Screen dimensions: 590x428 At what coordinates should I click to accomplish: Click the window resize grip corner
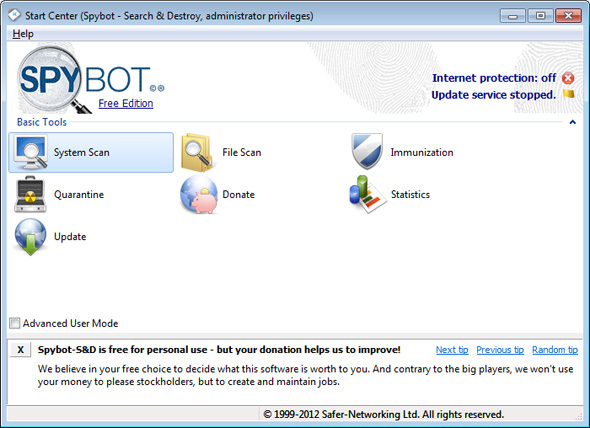[x=579, y=416]
